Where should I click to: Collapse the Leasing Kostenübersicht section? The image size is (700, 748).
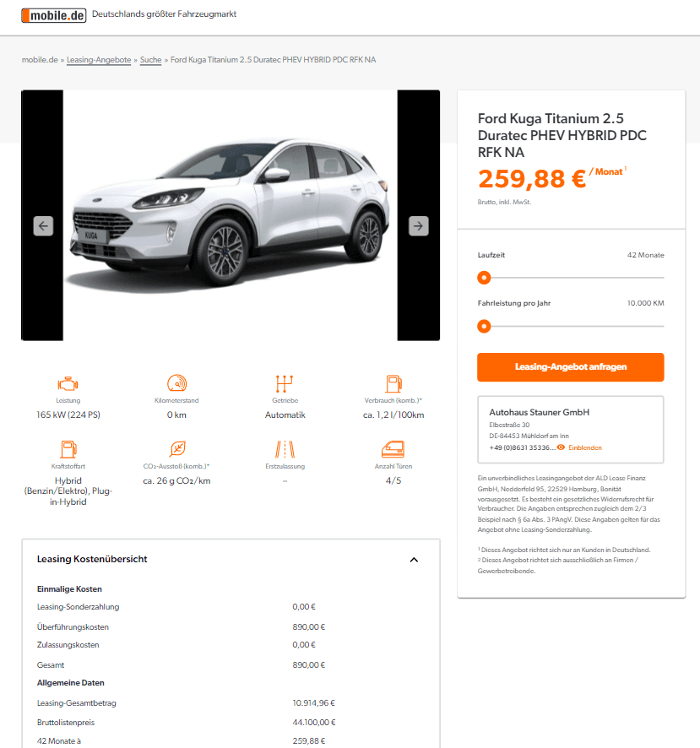click(x=414, y=560)
